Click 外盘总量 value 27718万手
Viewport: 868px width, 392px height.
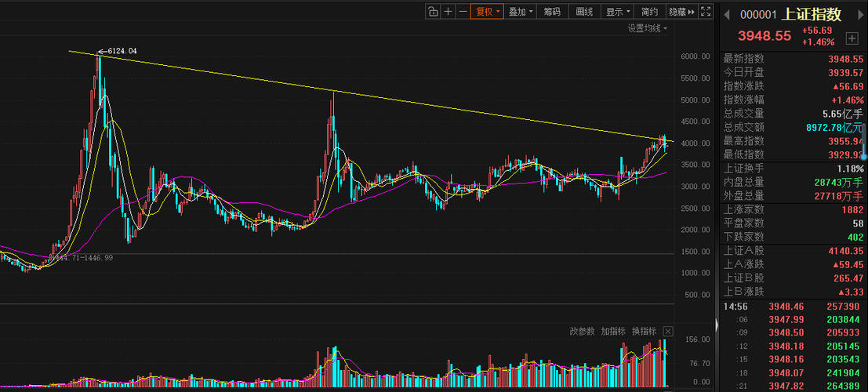tap(839, 195)
